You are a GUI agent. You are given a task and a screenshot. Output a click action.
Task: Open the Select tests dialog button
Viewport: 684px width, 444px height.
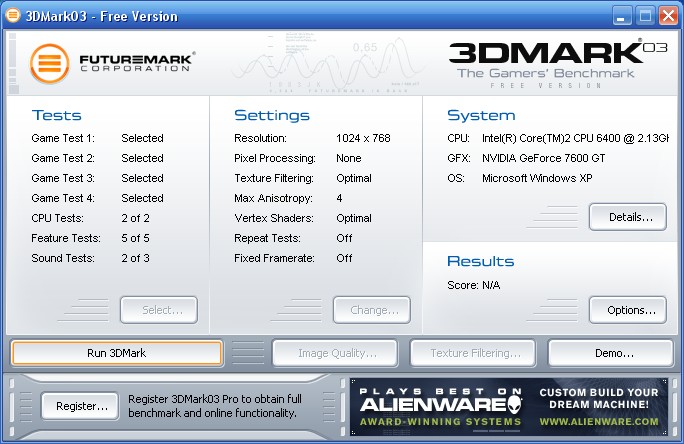pyautogui.click(x=159, y=310)
